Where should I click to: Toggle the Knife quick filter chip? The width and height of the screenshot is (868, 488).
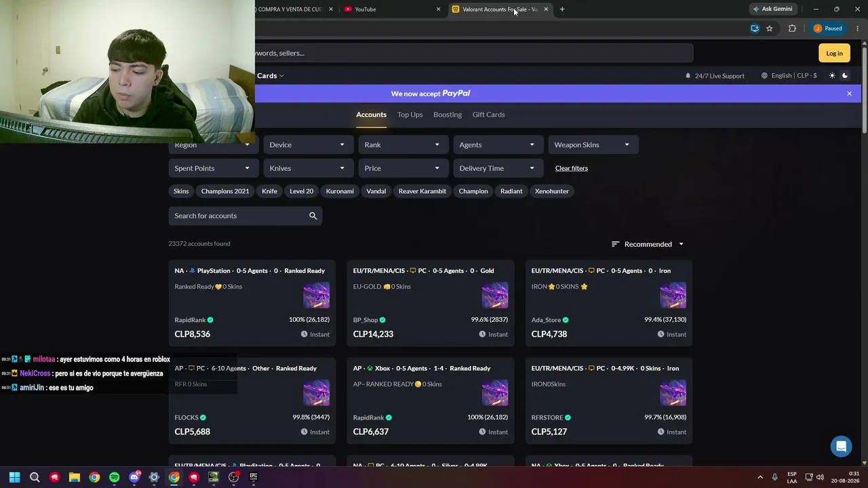click(269, 191)
